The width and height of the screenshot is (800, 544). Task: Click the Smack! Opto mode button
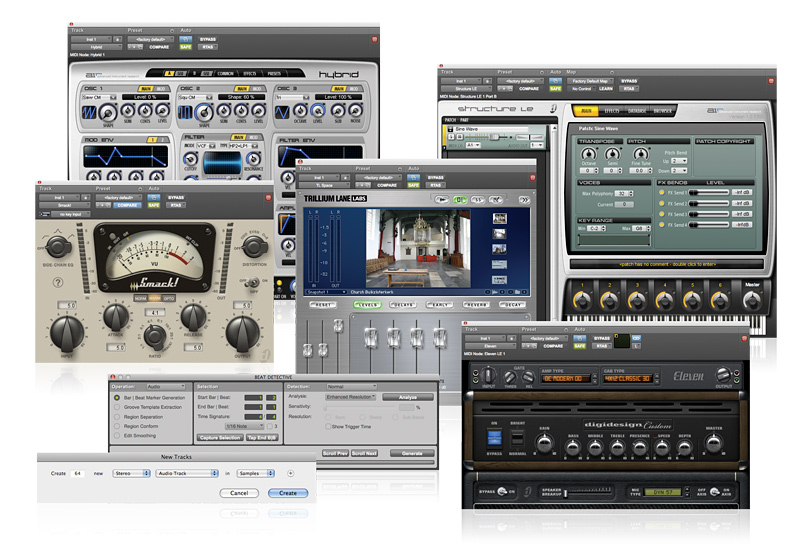[x=169, y=298]
